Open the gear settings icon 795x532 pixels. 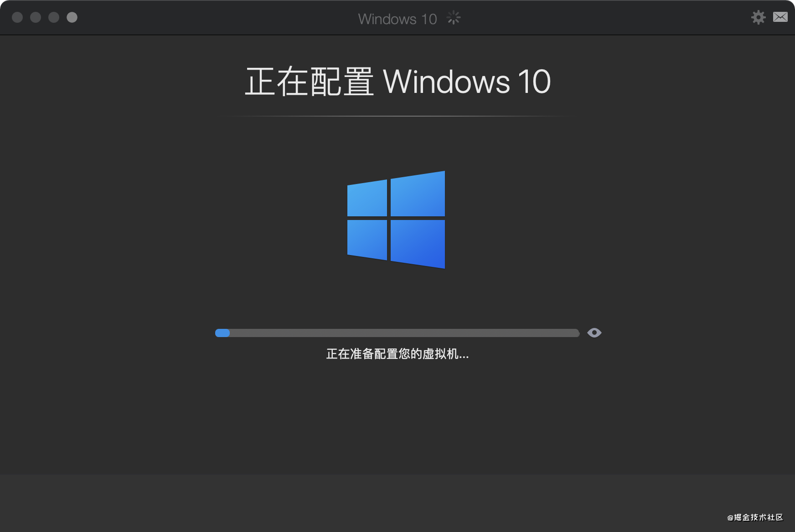pos(759,17)
